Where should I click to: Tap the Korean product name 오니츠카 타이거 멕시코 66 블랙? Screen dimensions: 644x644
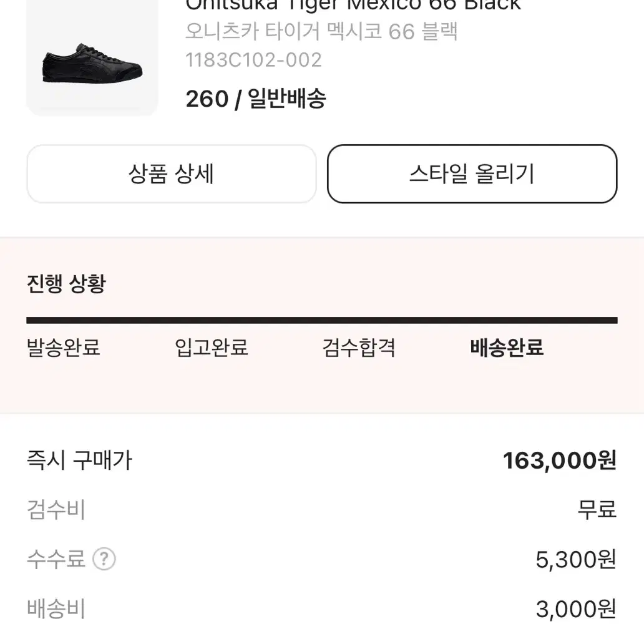click(x=321, y=32)
